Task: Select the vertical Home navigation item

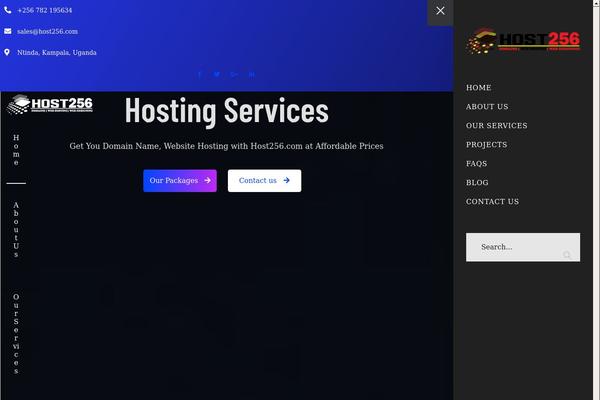Action: click(x=16, y=150)
